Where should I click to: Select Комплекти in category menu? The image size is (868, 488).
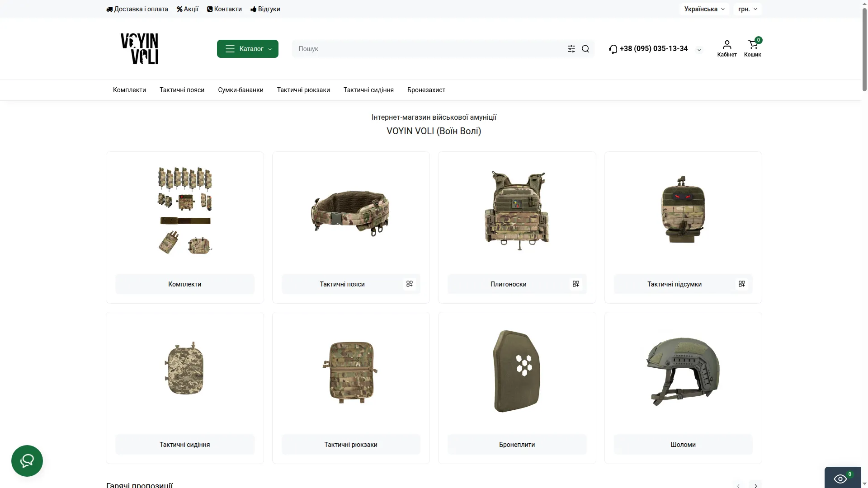(x=129, y=90)
